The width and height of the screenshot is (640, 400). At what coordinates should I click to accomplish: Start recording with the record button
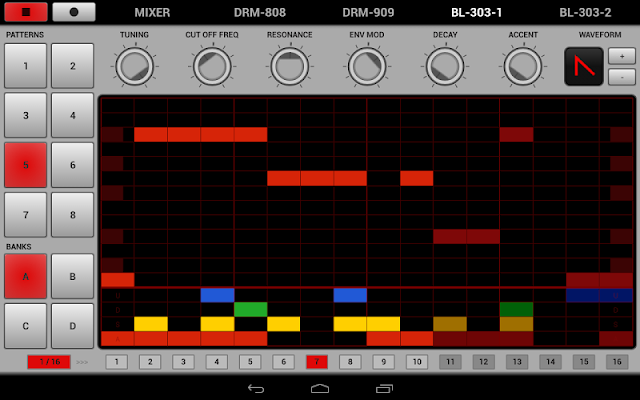[74, 12]
